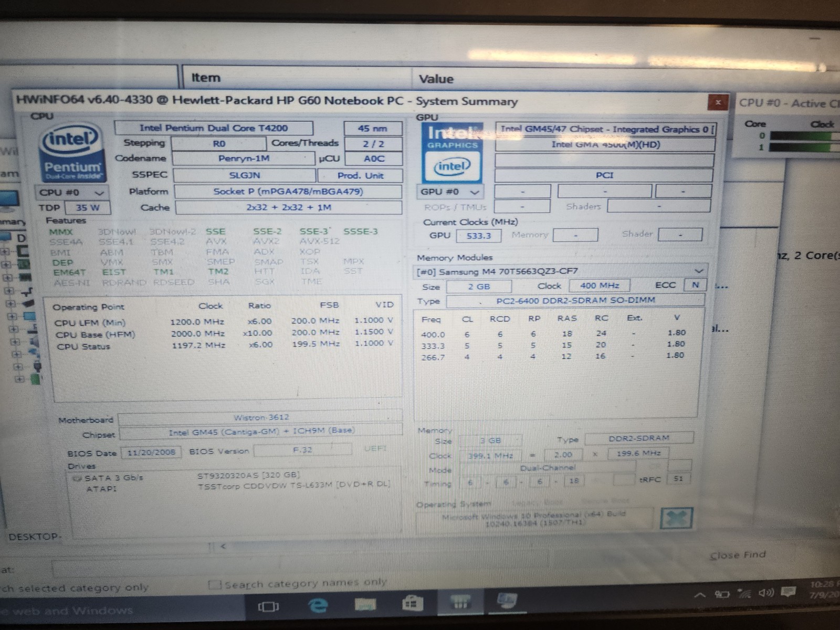Click the Core 1 clock bar

[x=804, y=147]
